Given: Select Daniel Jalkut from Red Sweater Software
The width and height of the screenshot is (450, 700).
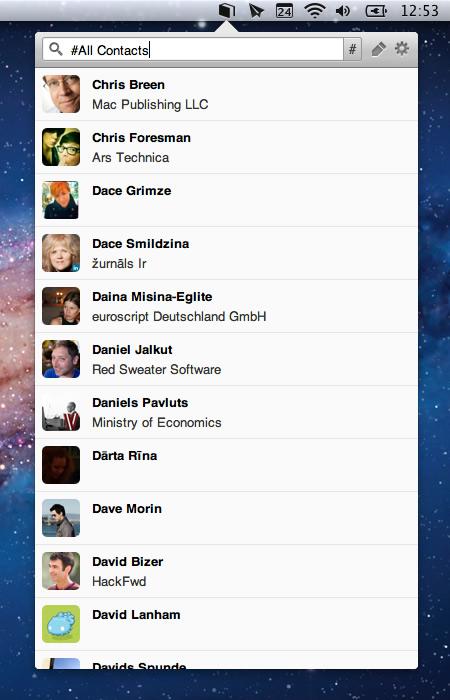Looking at the screenshot, I should 226,359.
